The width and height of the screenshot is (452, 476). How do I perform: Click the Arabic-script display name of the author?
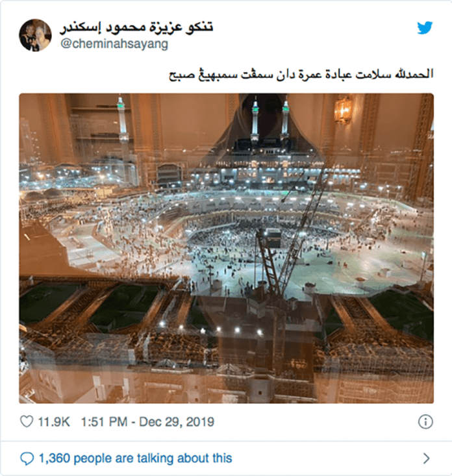(x=136, y=27)
